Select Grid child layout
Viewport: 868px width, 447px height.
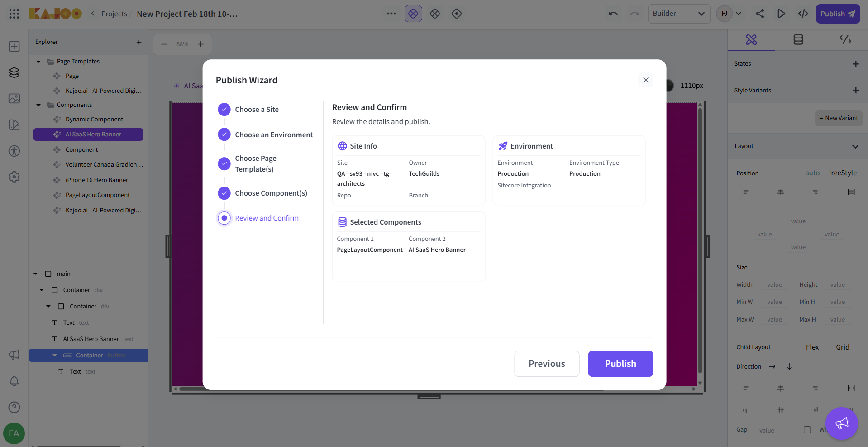click(x=843, y=347)
